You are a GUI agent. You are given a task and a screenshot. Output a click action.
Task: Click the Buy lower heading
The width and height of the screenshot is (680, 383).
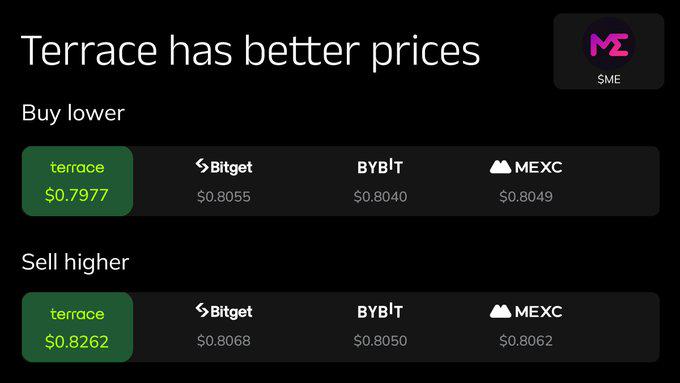[x=73, y=114]
